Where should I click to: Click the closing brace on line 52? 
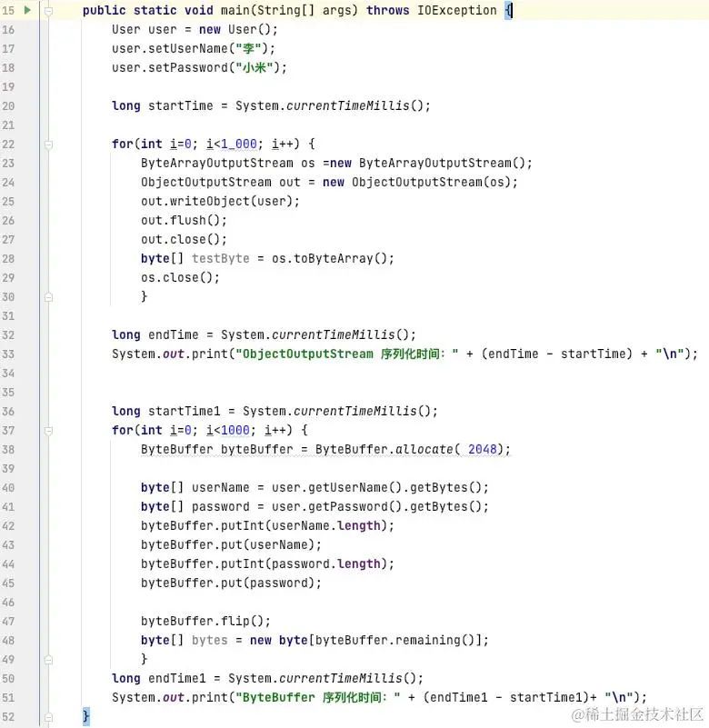[85, 716]
